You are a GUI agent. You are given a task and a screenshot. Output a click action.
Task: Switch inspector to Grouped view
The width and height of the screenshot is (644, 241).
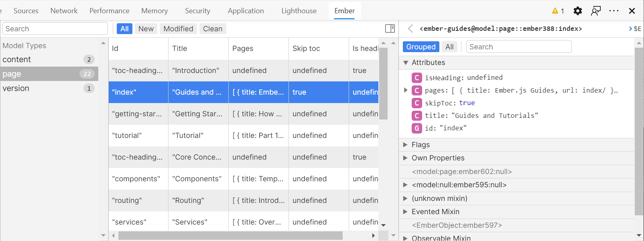click(x=421, y=47)
